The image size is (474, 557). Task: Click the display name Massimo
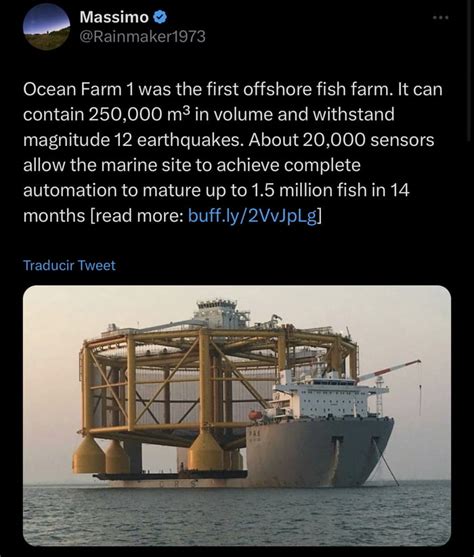pyautogui.click(x=114, y=17)
